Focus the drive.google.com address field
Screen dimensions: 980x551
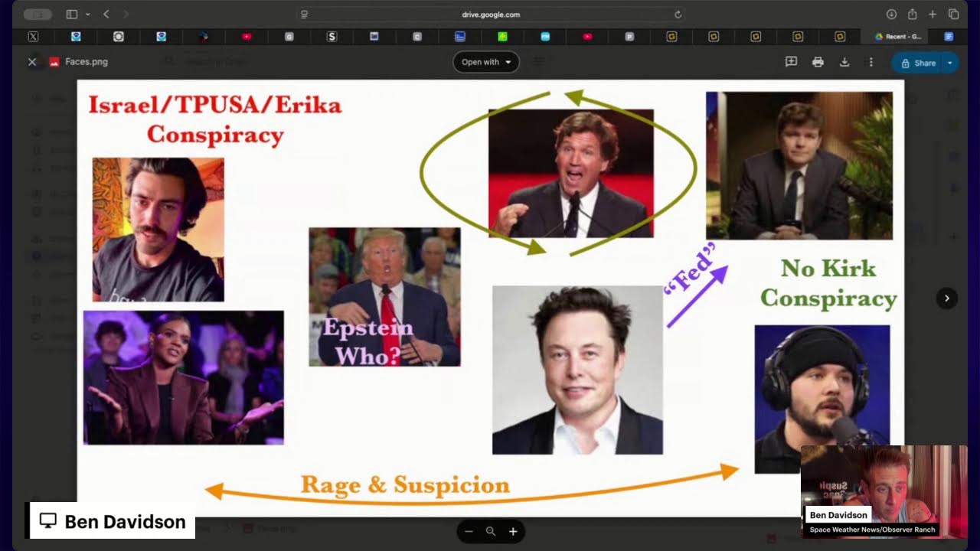[x=491, y=15]
